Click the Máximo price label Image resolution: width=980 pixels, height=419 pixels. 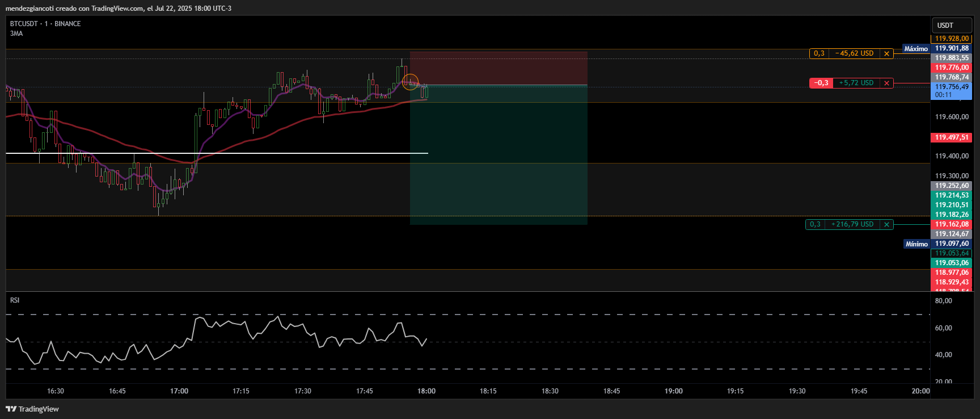coord(916,49)
